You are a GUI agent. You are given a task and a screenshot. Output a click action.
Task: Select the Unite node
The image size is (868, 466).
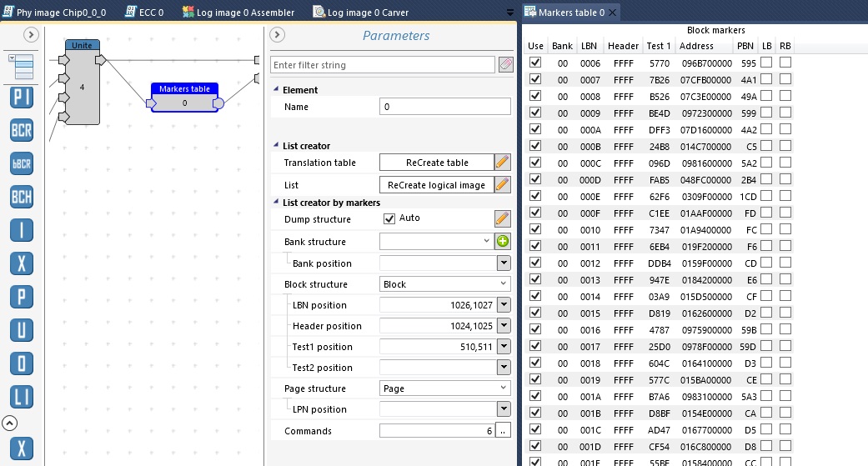(x=82, y=82)
